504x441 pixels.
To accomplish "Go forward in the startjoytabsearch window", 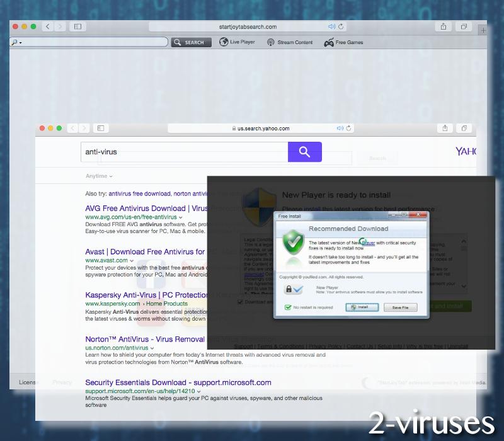I will click(60, 26).
